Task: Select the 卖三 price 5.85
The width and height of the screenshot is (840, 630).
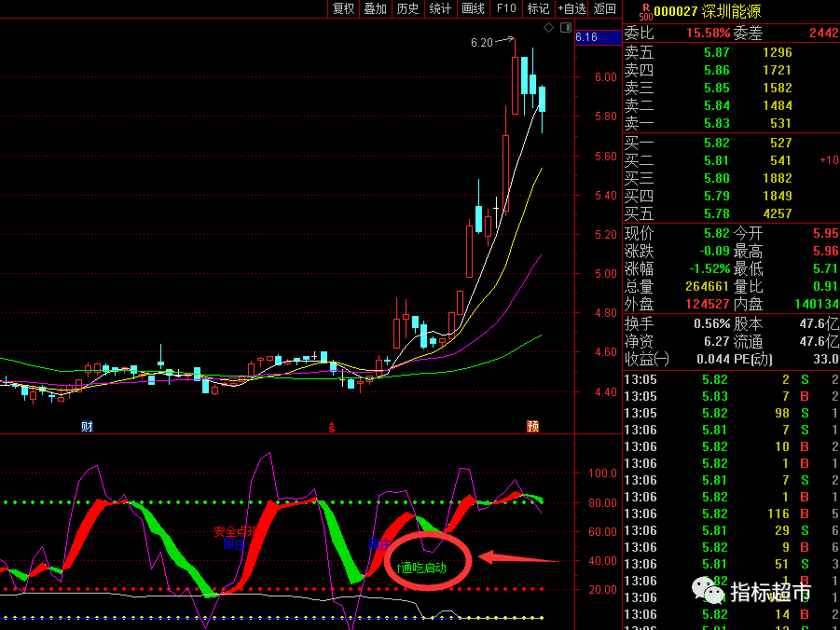Action: 717,88
